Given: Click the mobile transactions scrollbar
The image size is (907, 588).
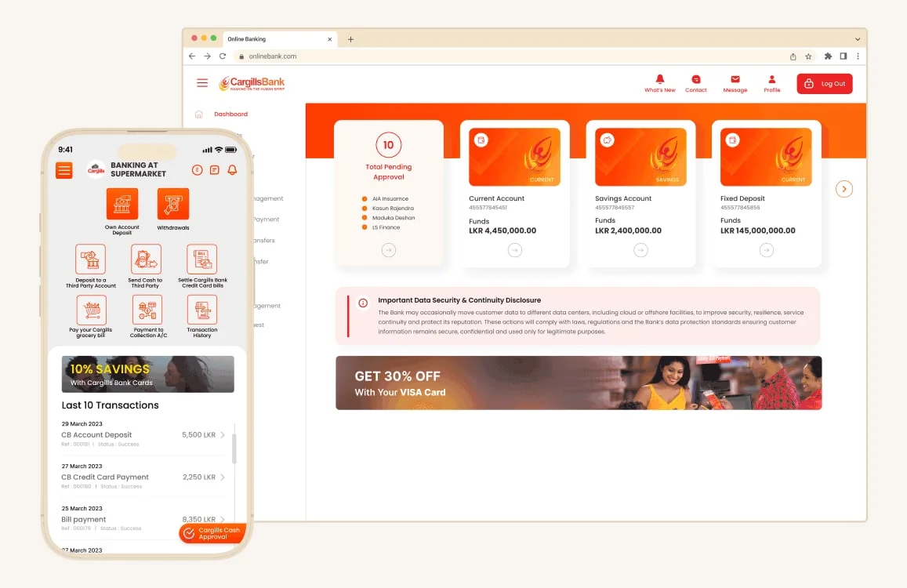Looking at the screenshot, I should (x=234, y=448).
